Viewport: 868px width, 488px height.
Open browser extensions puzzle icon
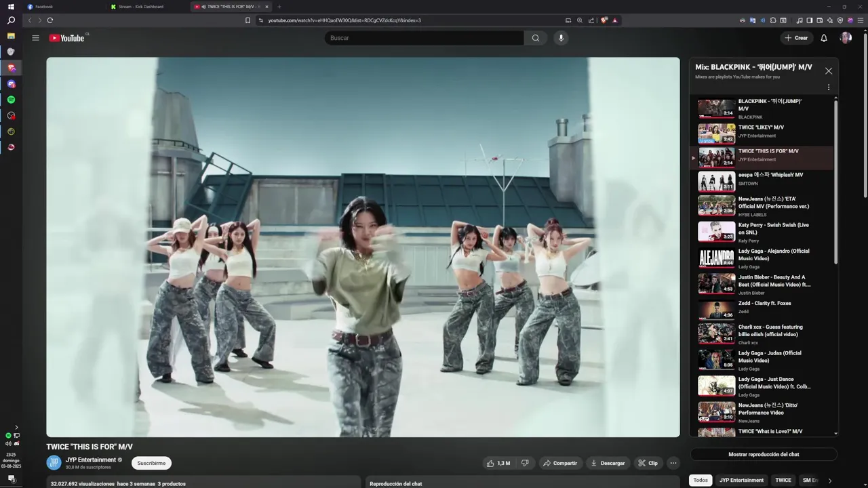[773, 20]
